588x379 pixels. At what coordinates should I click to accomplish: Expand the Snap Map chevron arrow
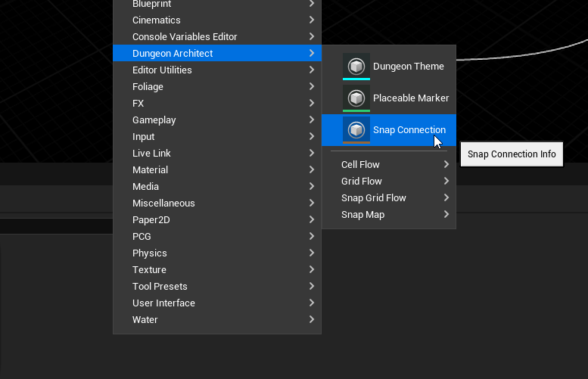tap(446, 214)
